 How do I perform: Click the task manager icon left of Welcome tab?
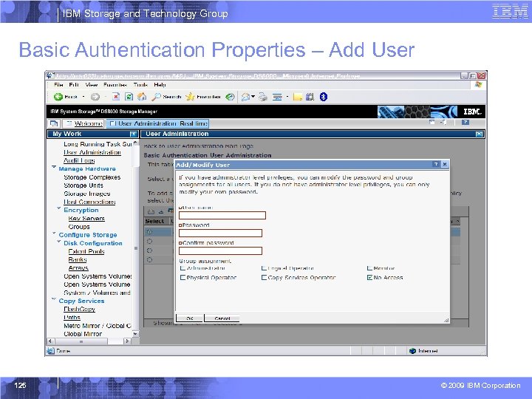click(54, 123)
